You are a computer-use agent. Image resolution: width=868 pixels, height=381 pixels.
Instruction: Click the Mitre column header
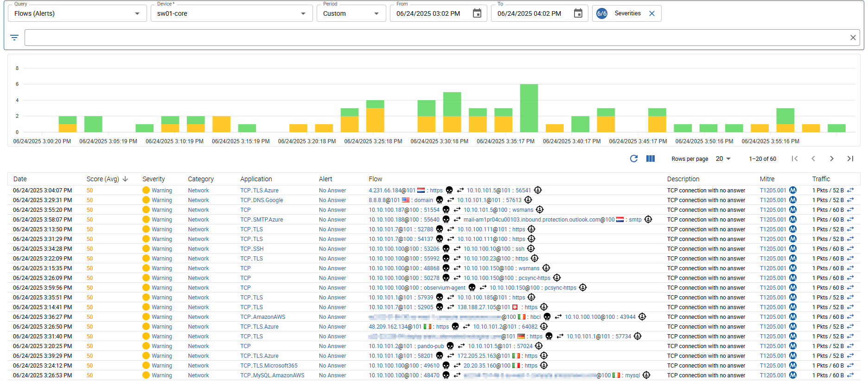[x=767, y=179]
